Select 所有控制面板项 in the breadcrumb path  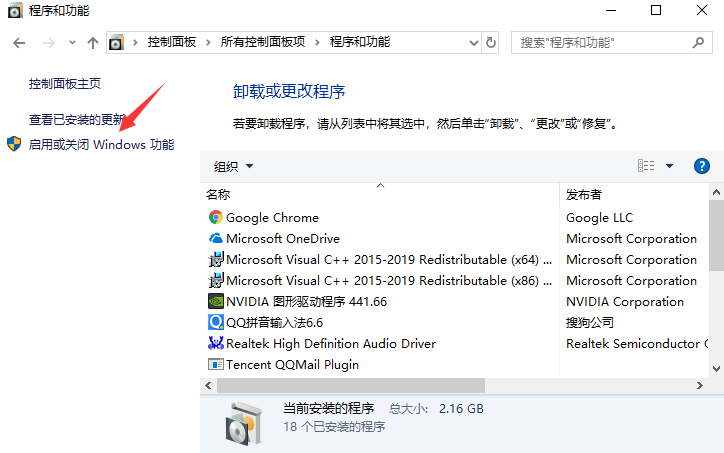(262, 42)
